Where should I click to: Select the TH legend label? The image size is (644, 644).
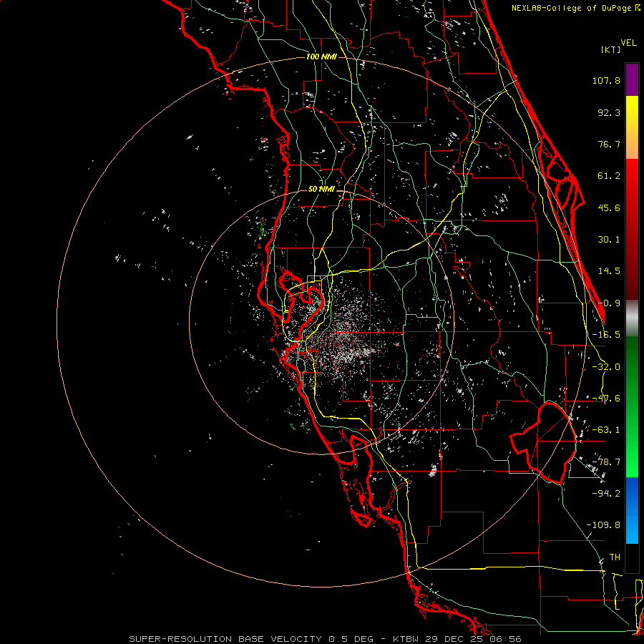click(615, 557)
